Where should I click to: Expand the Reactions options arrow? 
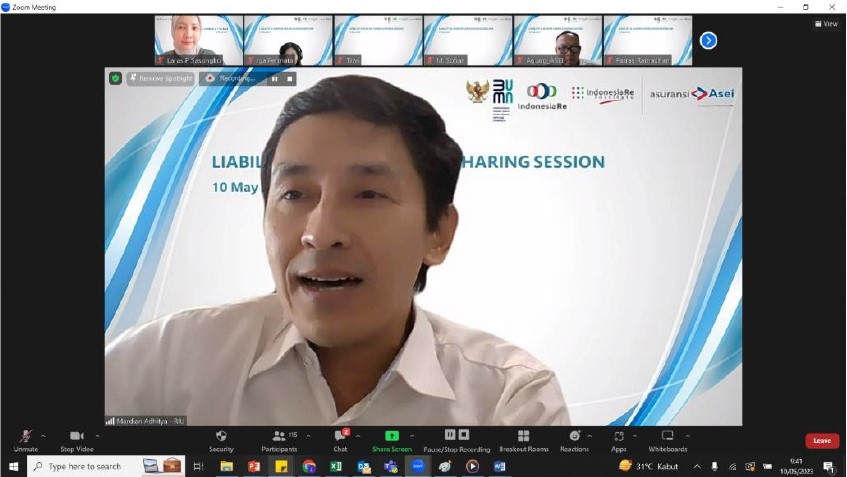coord(590,436)
